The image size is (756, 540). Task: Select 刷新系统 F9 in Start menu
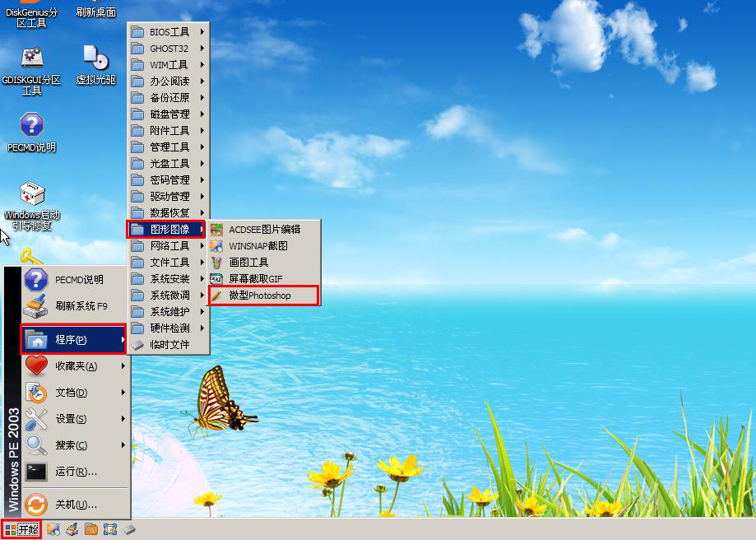[x=76, y=306]
